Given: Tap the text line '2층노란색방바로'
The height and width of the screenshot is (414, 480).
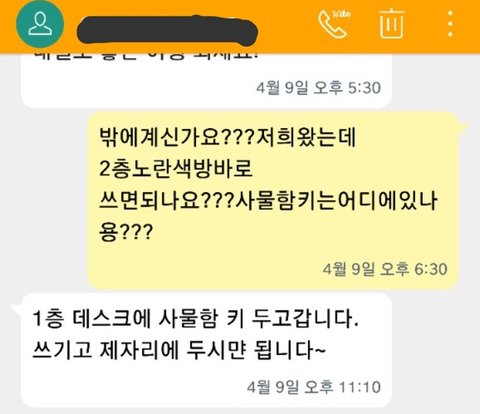Looking at the screenshot, I should click(176, 169).
